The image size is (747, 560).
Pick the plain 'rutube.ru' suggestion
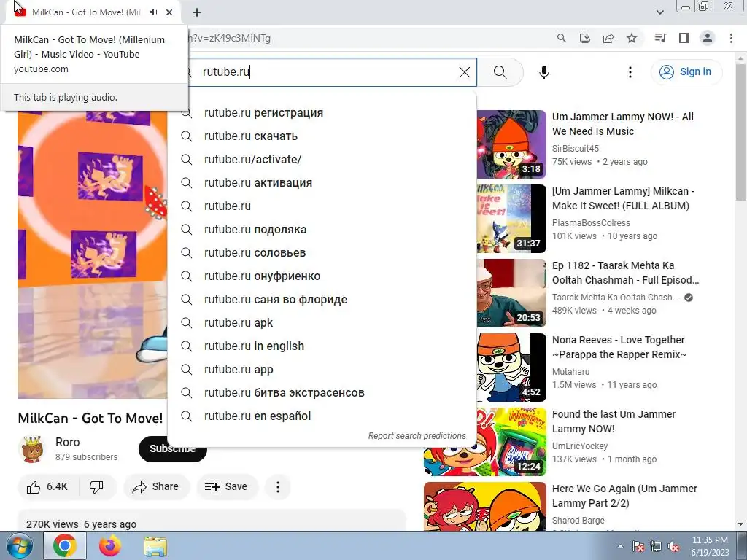(322, 206)
